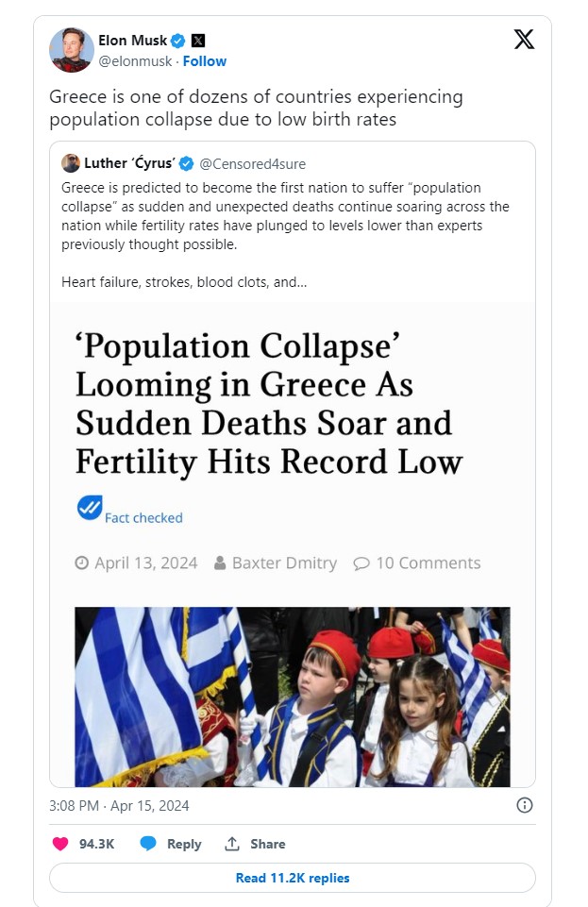Open the @elonmusk handle link
Viewport: 588px width, 907px height.
(x=135, y=61)
